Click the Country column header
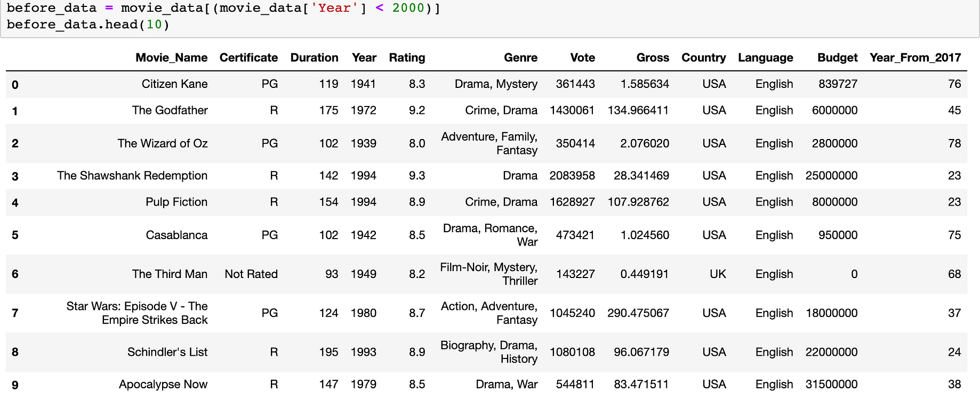Image resolution: width=980 pixels, height=400 pixels. coord(703,58)
